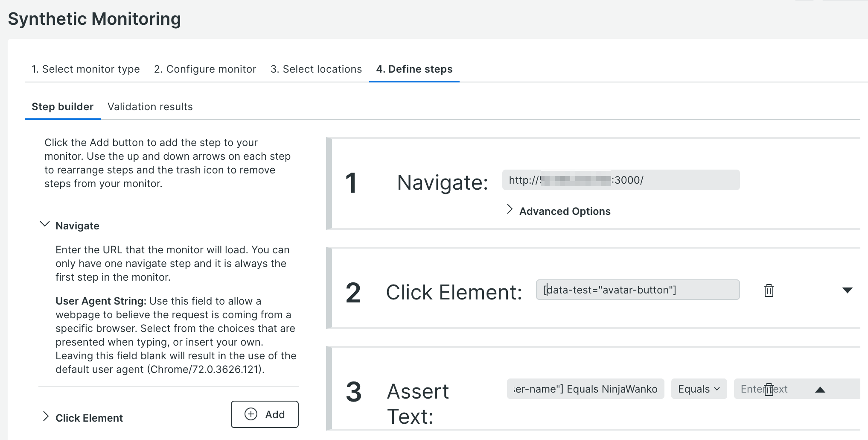The height and width of the screenshot is (440, 868).
Task: Collapse the Navigate help section
Action: (45, 225)
